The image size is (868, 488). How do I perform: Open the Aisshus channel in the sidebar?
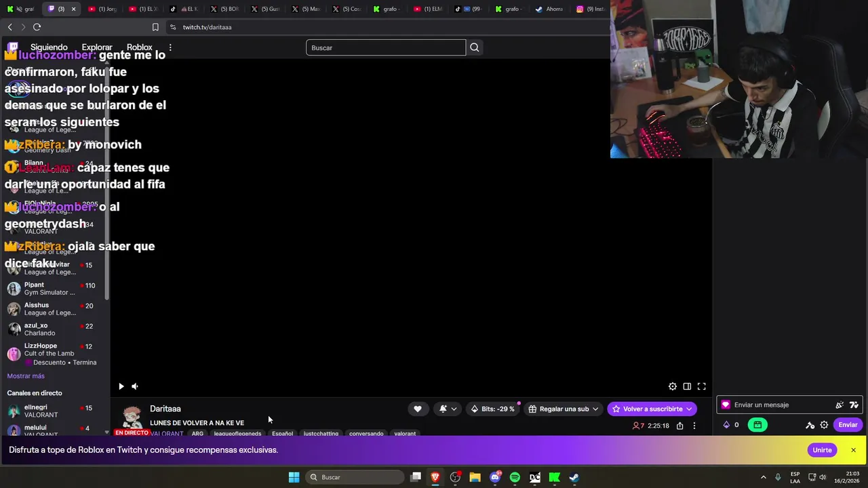click(x=54, y=309)
